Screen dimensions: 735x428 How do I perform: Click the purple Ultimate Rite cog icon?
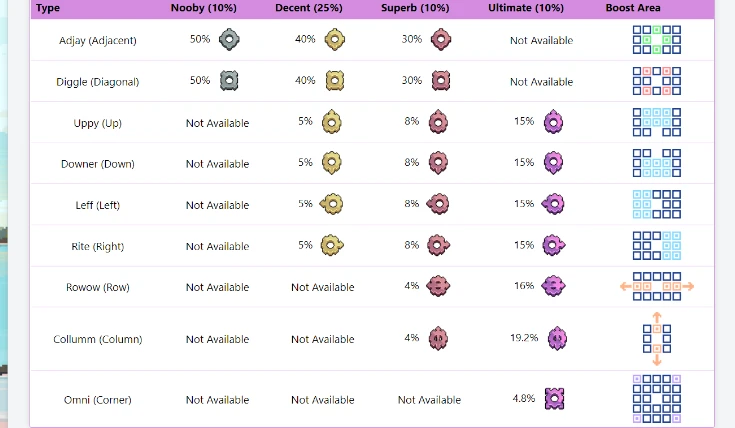click(x=554, y=245)
